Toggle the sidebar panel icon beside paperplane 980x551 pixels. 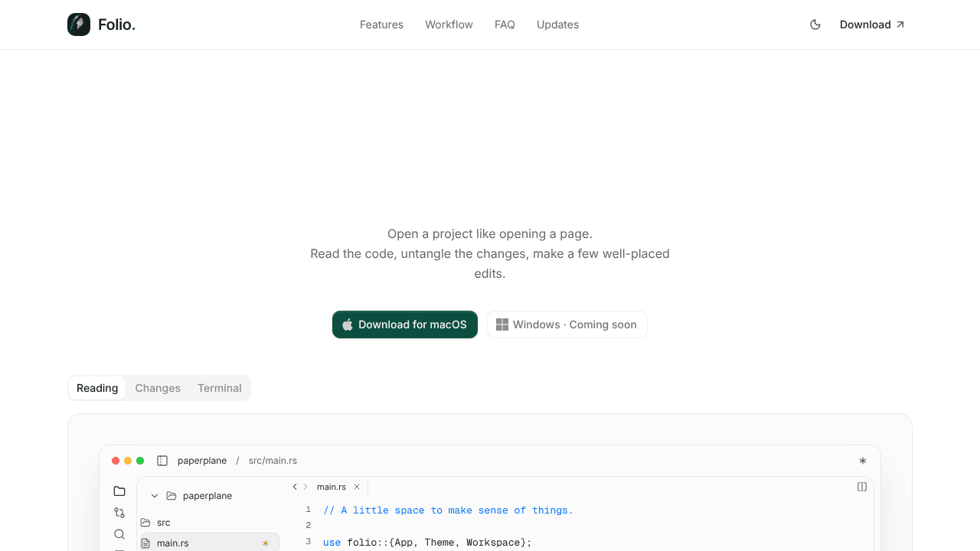162,461
